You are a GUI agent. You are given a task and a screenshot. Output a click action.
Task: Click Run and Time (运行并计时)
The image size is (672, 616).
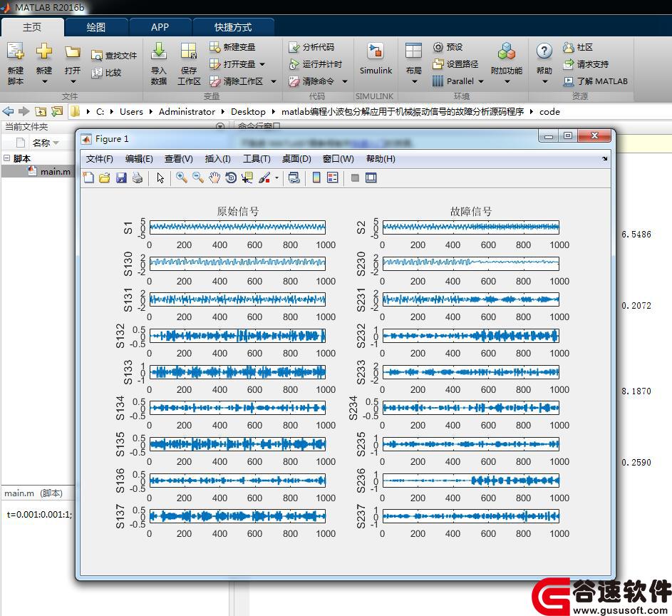[x=315, y=64]
